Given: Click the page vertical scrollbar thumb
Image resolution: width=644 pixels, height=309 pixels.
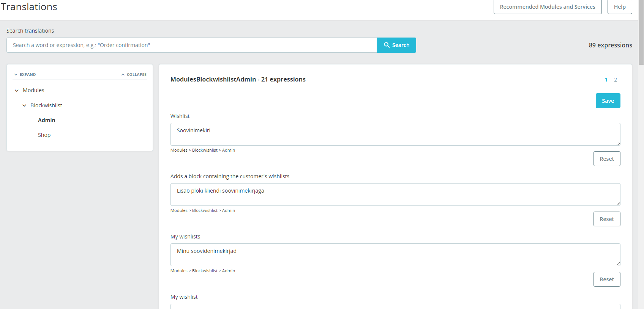Looking at the screenshot, I should pos(641,32).
